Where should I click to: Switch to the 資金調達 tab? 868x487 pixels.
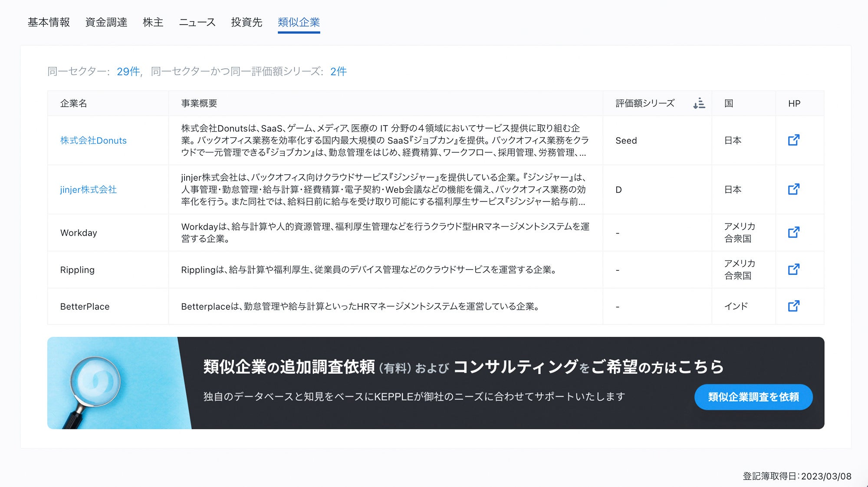point(107,22)
